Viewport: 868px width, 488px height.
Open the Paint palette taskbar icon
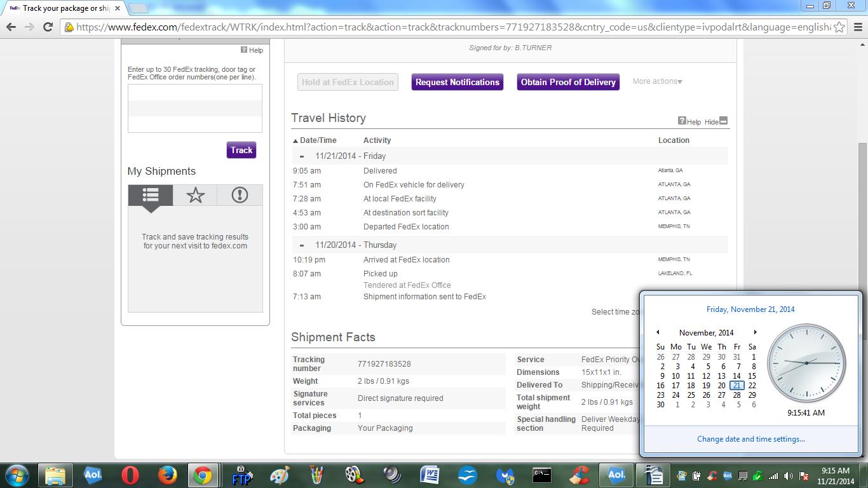point(280,475)
